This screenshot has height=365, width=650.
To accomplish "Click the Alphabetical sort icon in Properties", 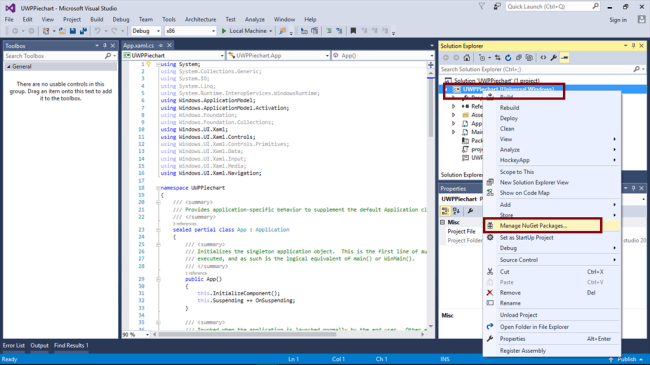I will click(x=456, y=211).
